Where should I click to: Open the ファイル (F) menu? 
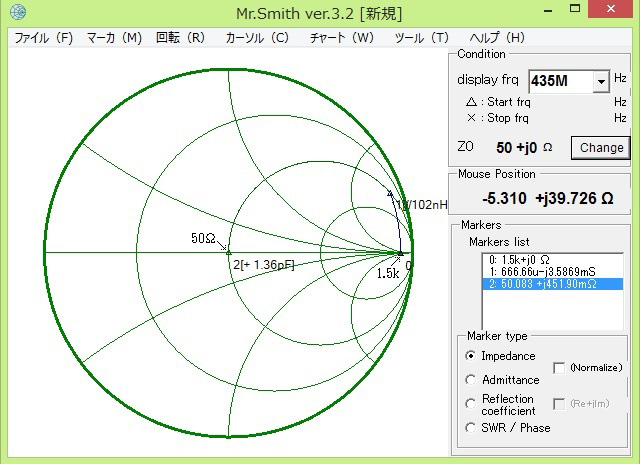[x=44, y=38]
